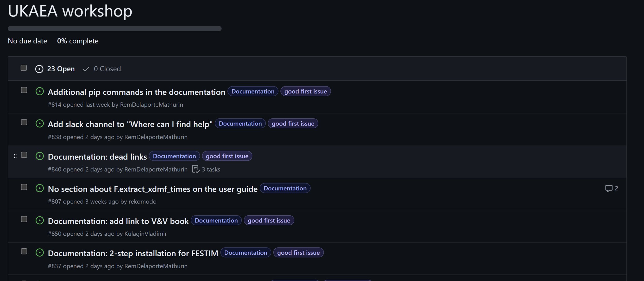Tick the select-all issues checkbox

[x=24, y=68]
